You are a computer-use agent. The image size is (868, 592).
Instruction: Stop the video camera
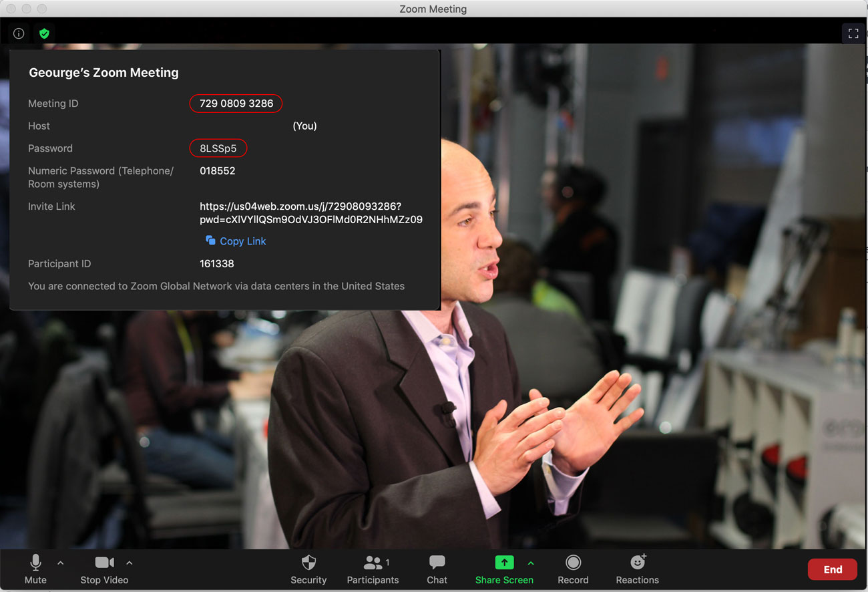(104, 570)
